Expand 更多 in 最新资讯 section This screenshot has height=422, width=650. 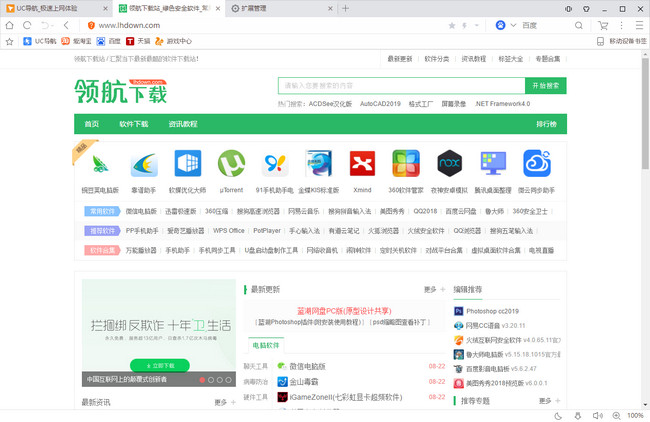coord(225,402)
